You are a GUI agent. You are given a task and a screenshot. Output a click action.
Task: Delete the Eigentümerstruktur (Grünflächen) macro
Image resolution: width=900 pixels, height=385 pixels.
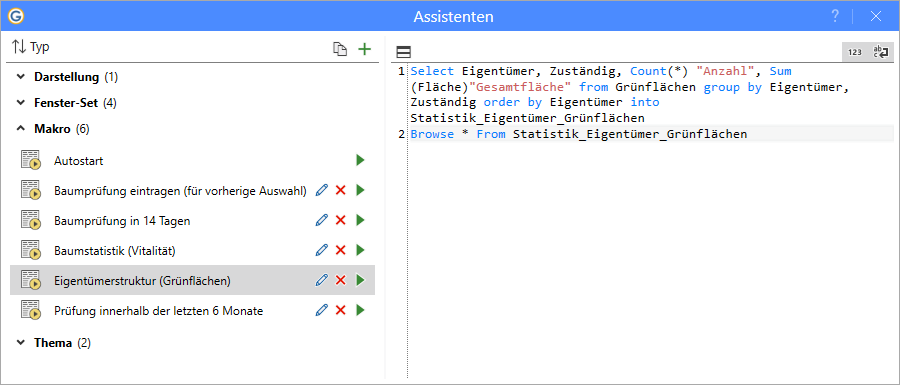(x=340, y=280)
